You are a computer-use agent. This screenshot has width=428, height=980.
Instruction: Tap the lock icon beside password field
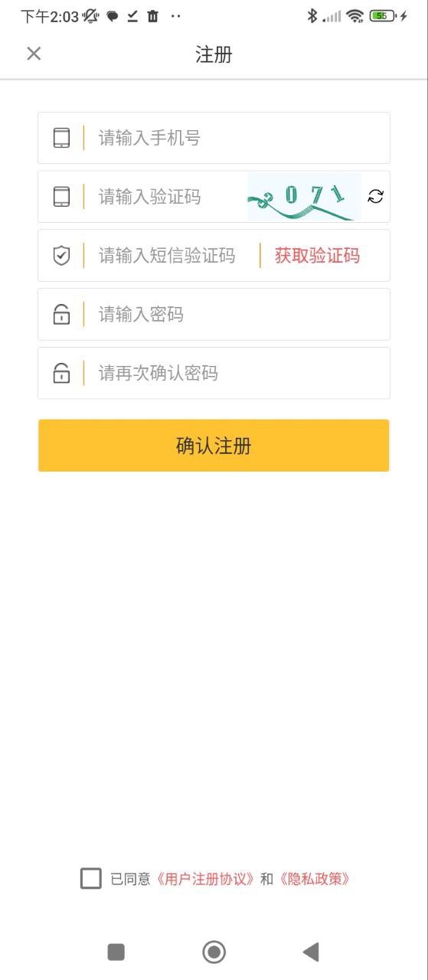[61, 314]
